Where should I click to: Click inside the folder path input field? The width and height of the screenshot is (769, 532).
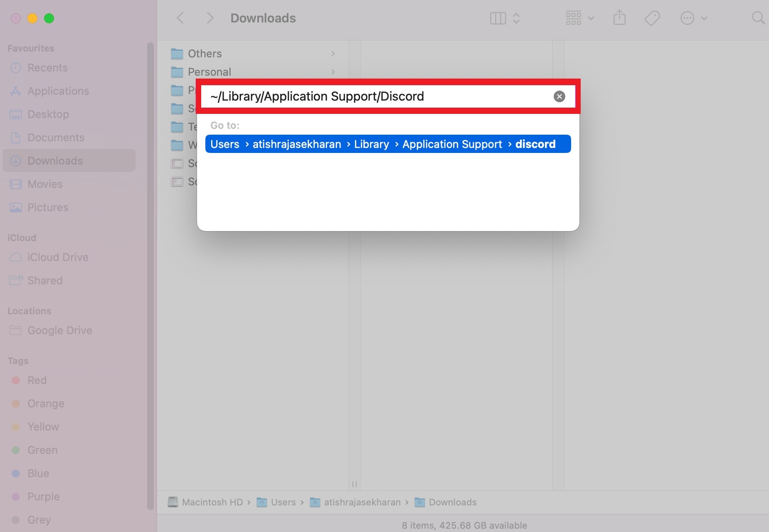pyautogui.click(x=374, y=96)
